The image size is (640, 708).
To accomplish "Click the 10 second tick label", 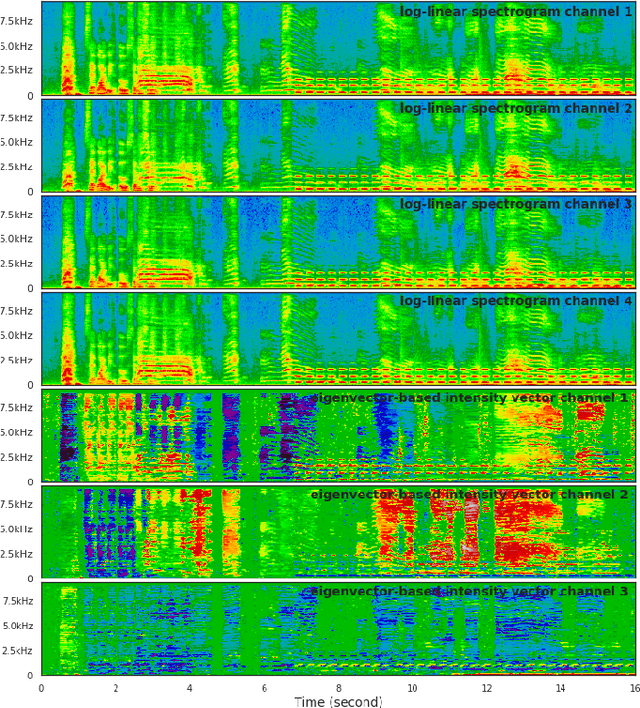I will (x=412, y=687).
